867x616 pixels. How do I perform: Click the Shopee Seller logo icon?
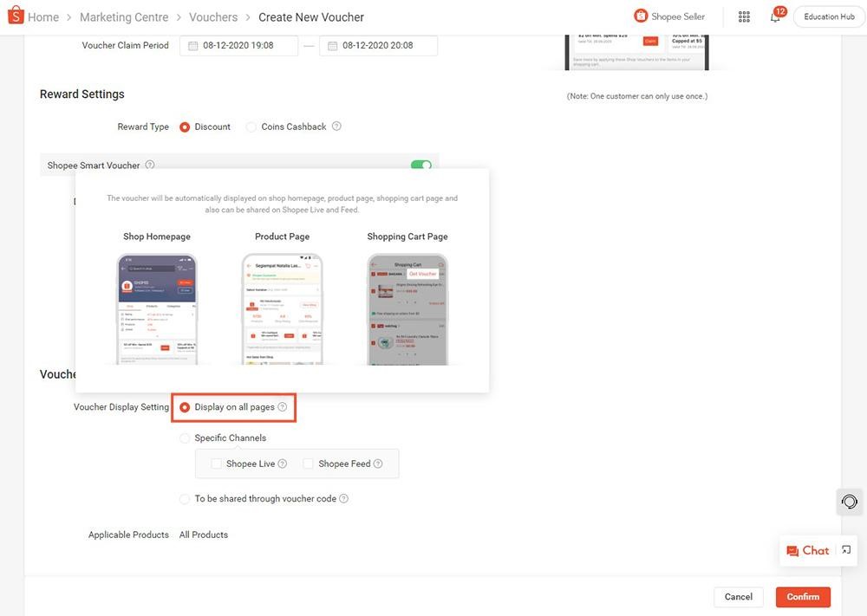pyautogui.click(x=641, y=16)
